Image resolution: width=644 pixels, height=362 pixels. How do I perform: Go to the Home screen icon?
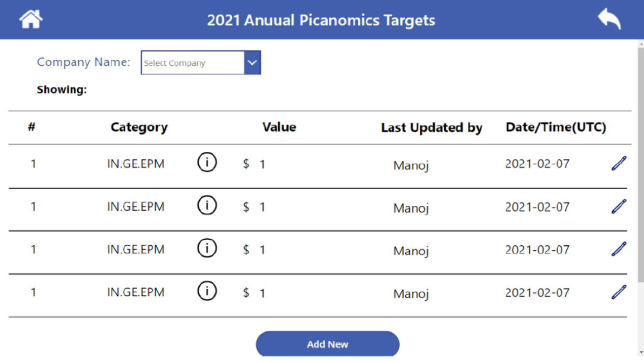pyautogui.click(x=31, y=19)
